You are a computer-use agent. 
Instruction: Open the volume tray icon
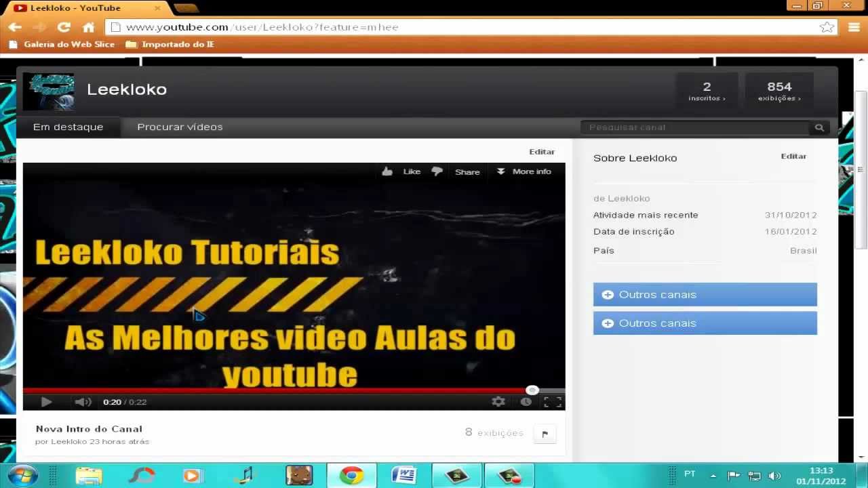pos(774,476)
